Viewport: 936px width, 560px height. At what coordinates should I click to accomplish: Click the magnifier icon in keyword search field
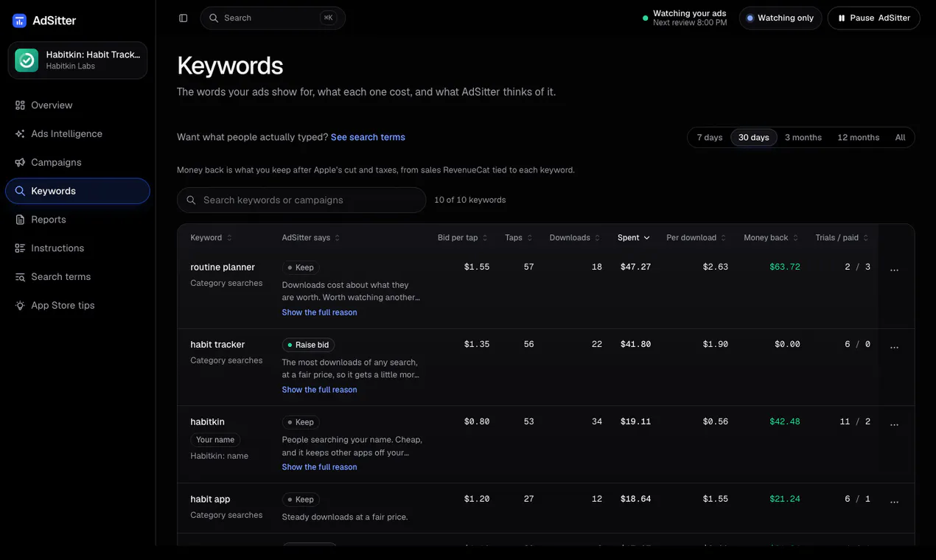tap(191, 200)
